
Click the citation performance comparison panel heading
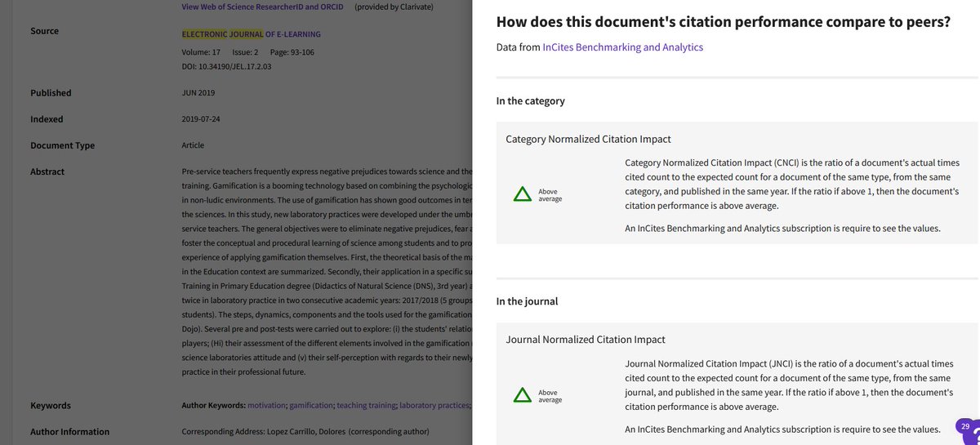tap(724, 22)
